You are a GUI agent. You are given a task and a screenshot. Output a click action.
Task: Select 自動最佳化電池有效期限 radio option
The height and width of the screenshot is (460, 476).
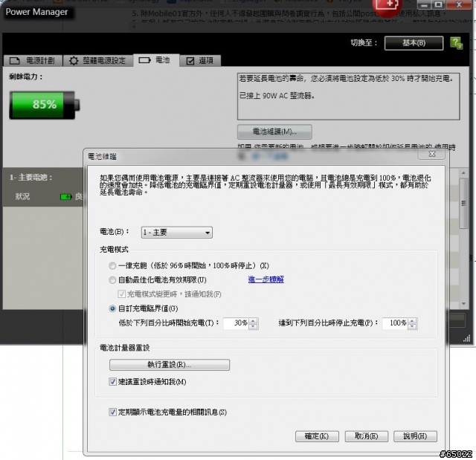pos(112,280)
